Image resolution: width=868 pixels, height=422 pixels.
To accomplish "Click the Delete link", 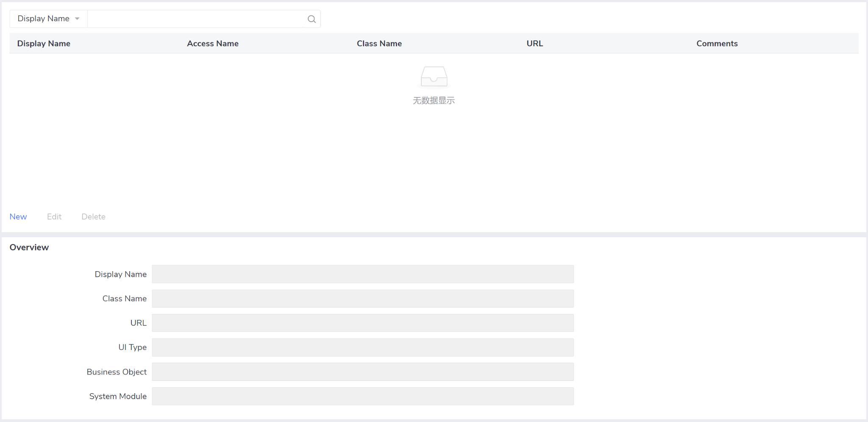I will (x=93, y=217).
